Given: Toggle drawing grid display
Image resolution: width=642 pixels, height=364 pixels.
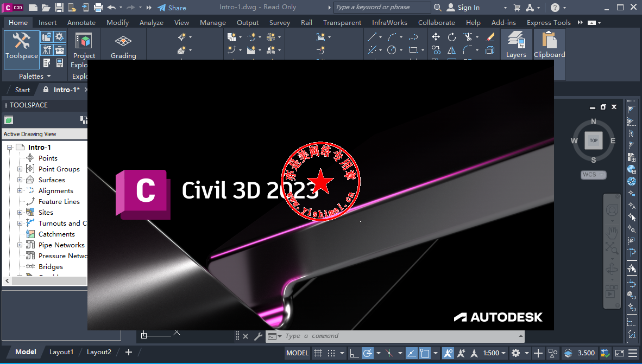Looking at the screenshot, I should [x=318, y=353].
